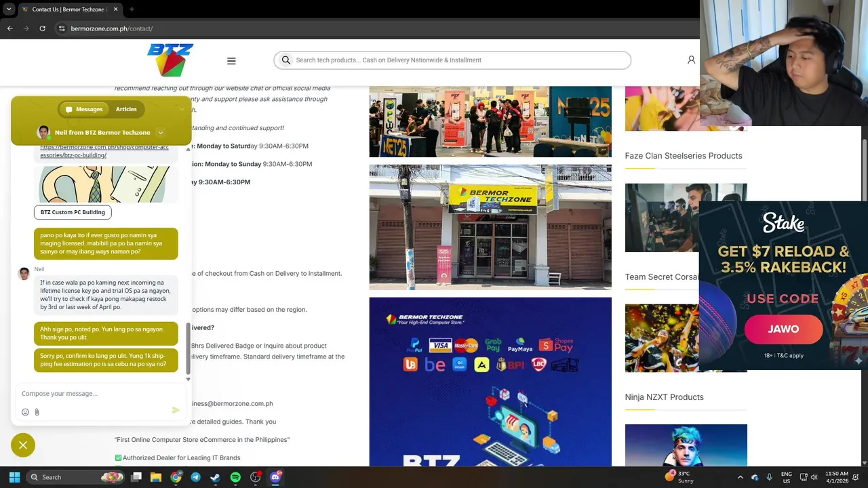
Task: Open Task View in the taskbar
Action: (136, 477)
